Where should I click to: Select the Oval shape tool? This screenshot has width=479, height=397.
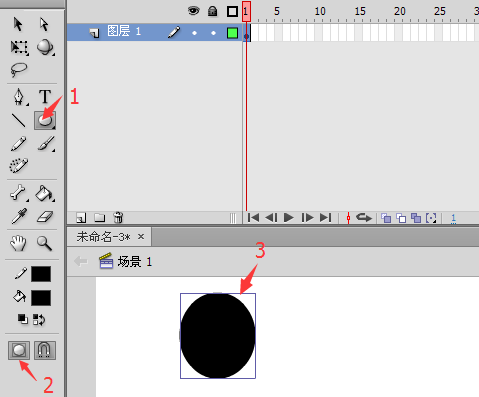tap(45, 120)
